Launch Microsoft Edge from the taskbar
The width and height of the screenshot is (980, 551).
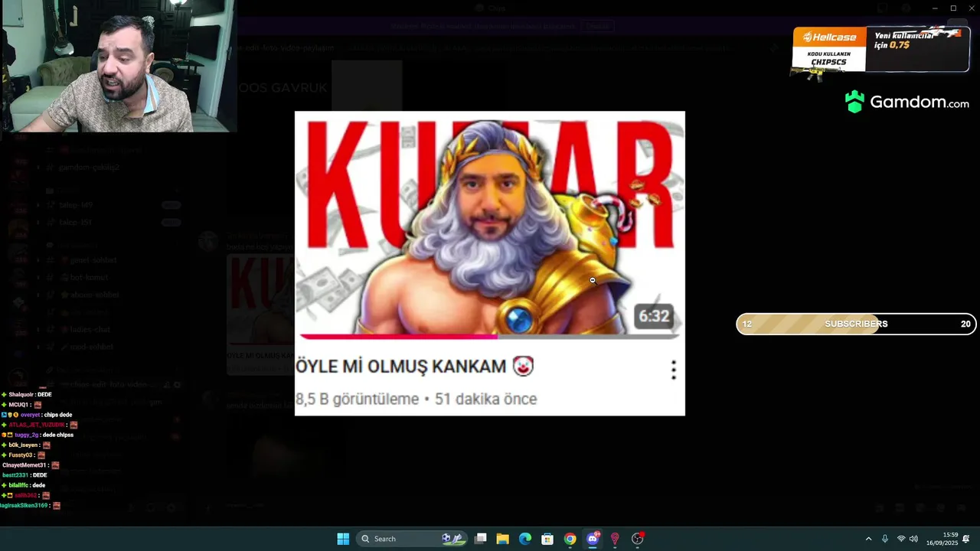click(525, 539)
